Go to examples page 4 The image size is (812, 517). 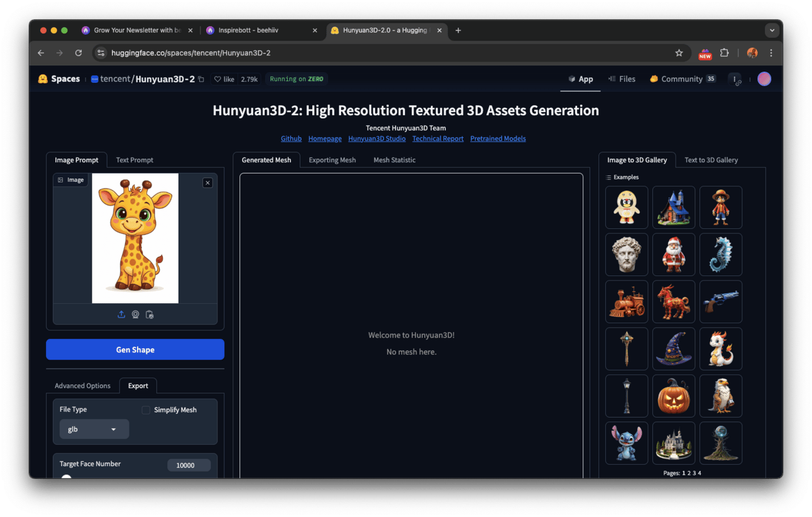coord(700,473)
